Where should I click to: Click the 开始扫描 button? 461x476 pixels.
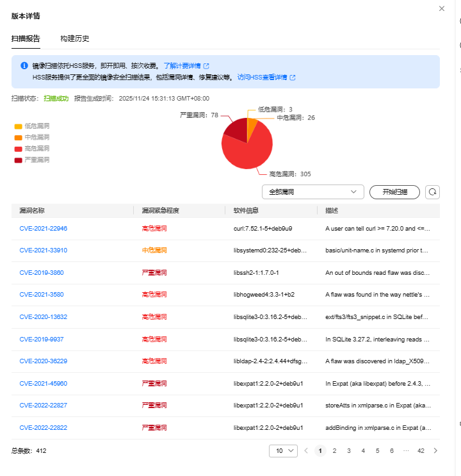tap(394, 192)
